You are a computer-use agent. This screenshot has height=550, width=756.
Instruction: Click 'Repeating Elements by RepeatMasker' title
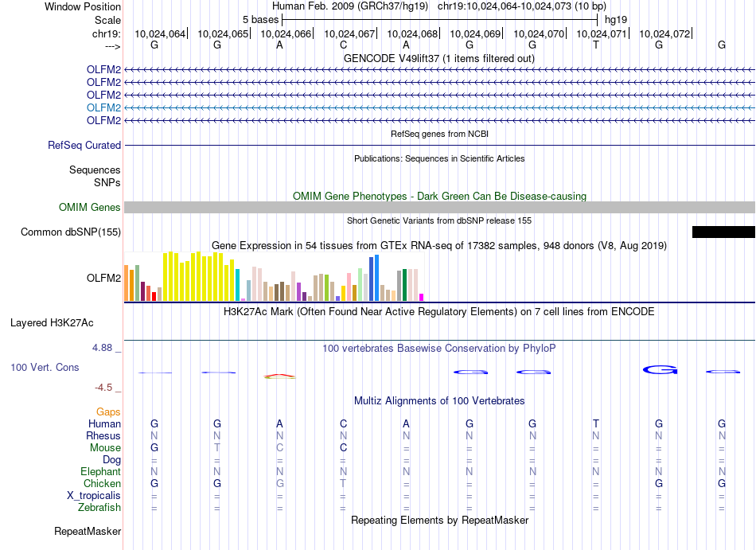pos(440,521)
